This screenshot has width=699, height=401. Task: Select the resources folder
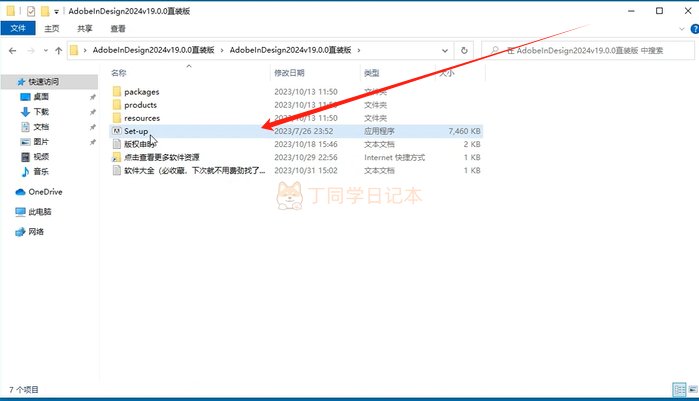142,118
